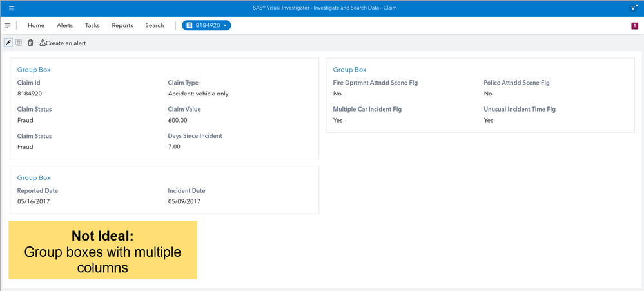Go to the Home tab
Screen dimensions: 644x291
pyautogui.click(x=36, y=26)
